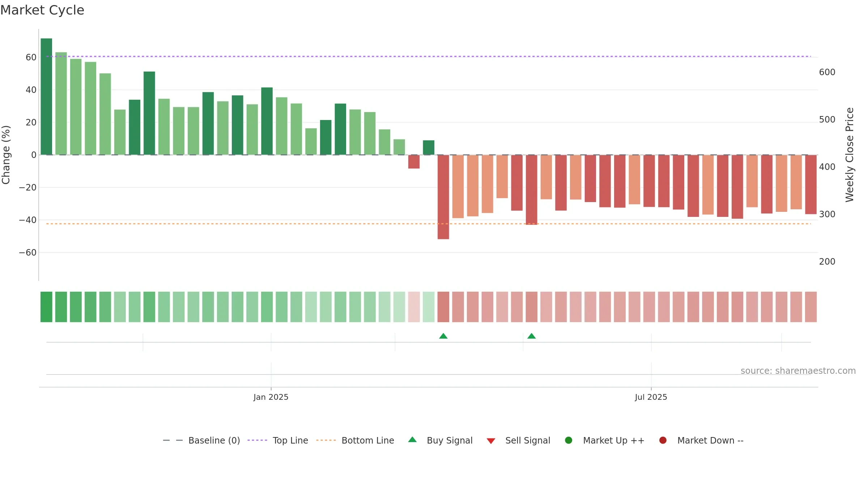Click the Market Cycle chart title
Screen dimensions: 868x488
pos(42,10)
